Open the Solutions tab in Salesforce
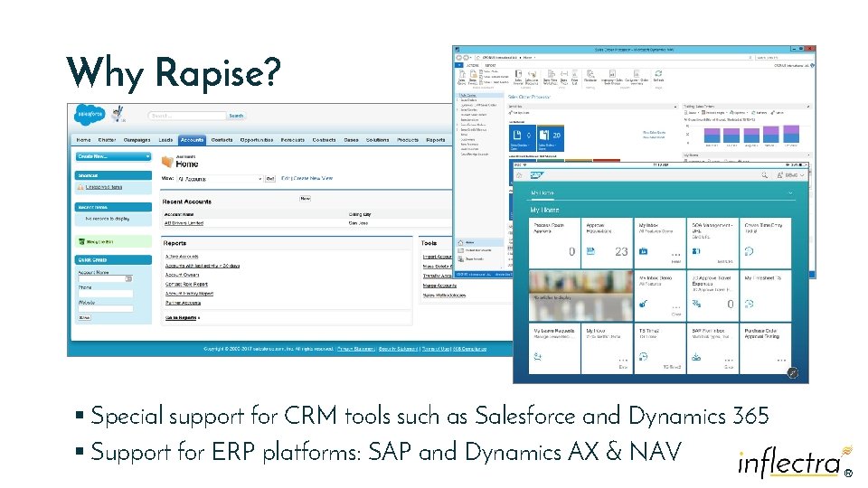The image size is (868, 488). coord(378,140)
